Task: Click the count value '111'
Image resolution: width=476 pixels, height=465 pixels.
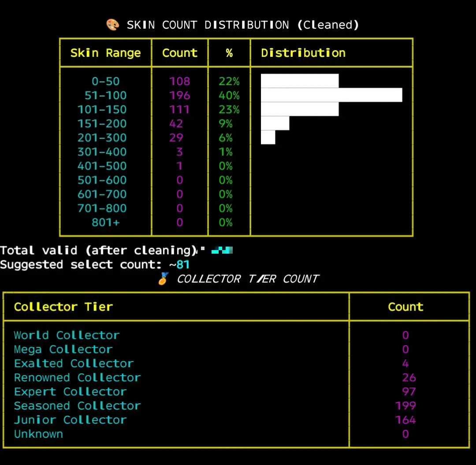Action: (x=180, y=110)
